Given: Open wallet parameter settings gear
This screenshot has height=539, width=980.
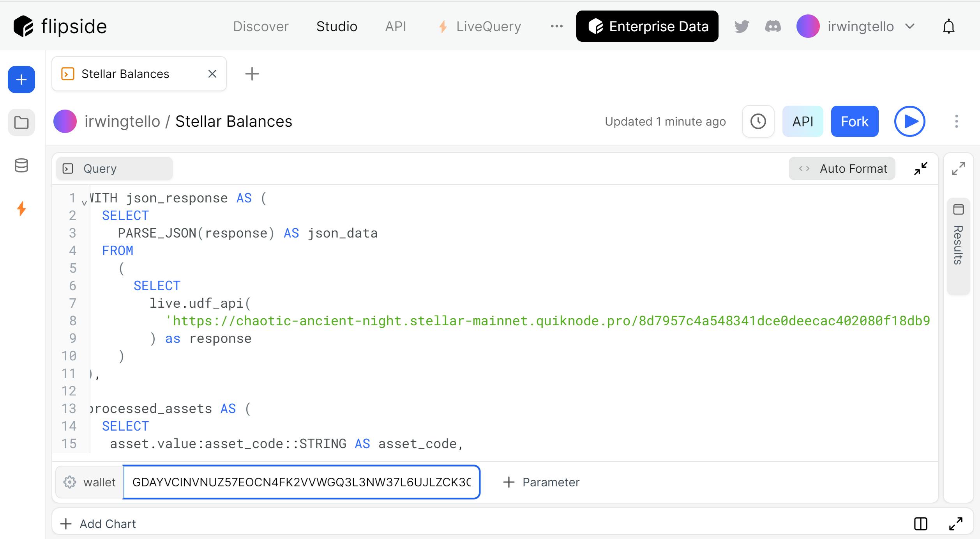Looking at the screenshot, I should tap(70, 482).
